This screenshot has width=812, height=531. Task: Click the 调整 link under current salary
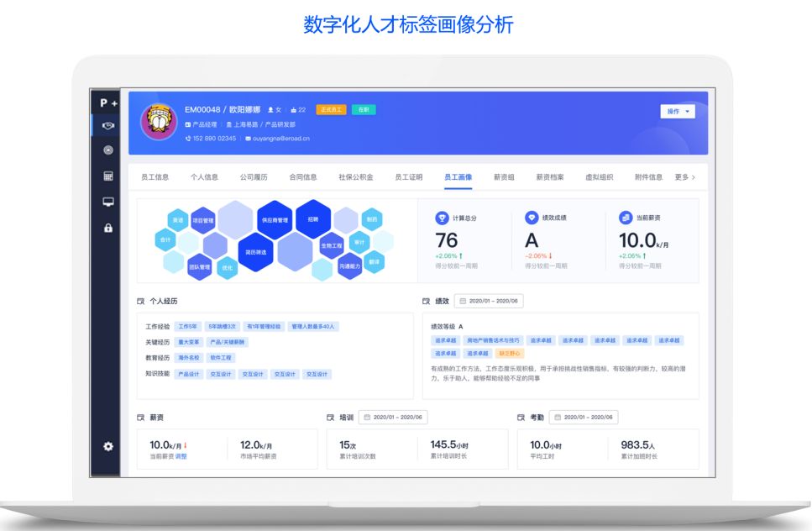click(x=181, y=456)
